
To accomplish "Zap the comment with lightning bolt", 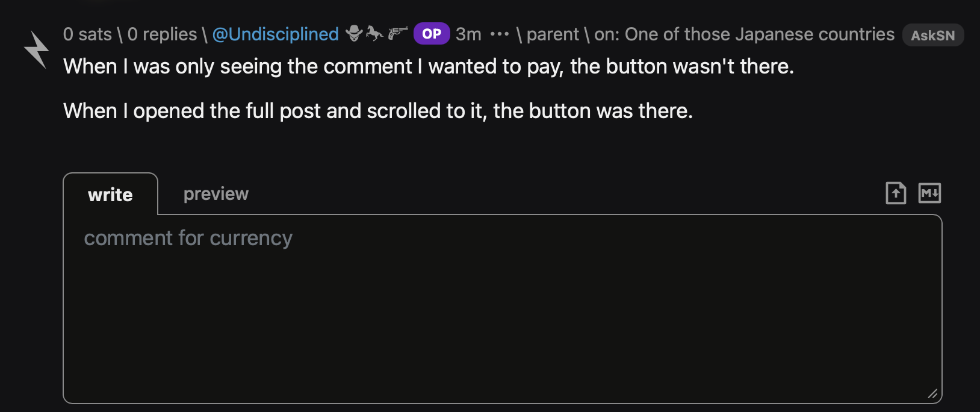I will (x=36, y=49).
